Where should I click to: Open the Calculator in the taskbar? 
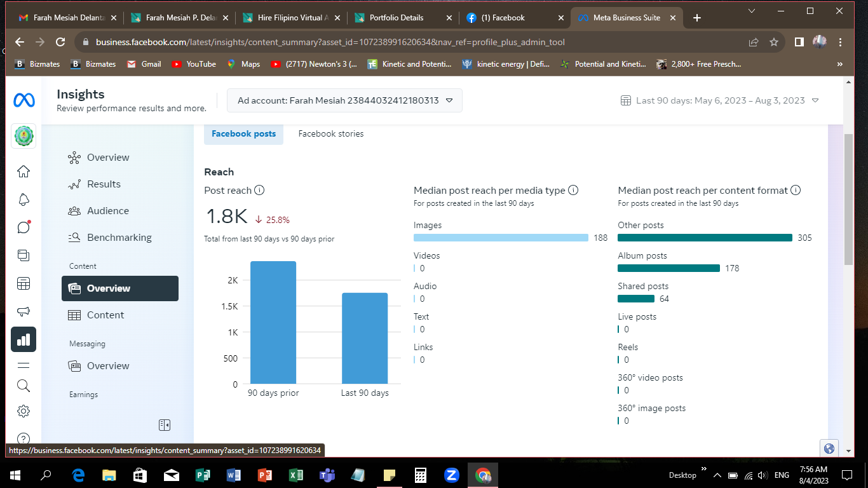click(x=420, y=475)
